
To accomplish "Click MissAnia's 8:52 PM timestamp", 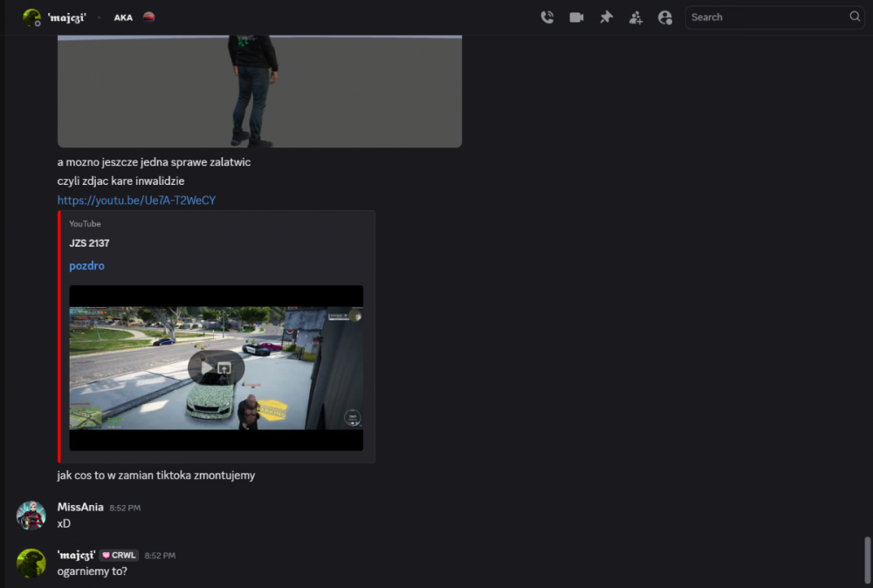I will click(x=125, y=508).
